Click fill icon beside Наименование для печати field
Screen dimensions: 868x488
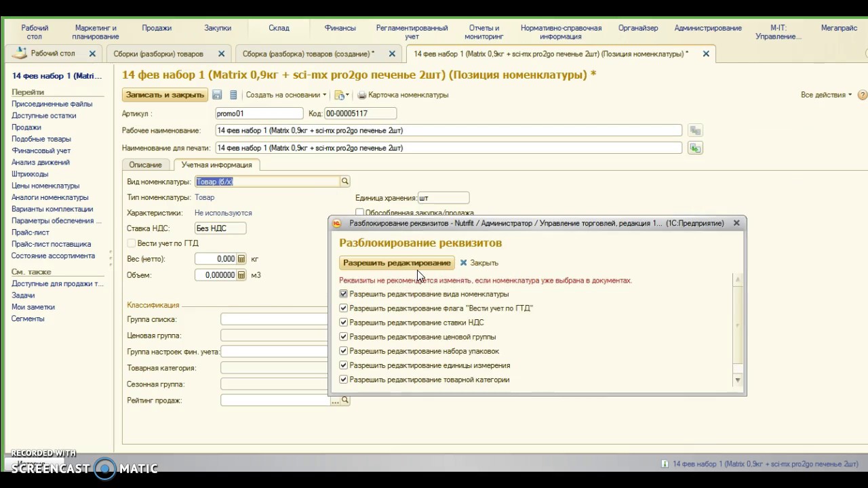pyautogui.click(x=695, y=148)
